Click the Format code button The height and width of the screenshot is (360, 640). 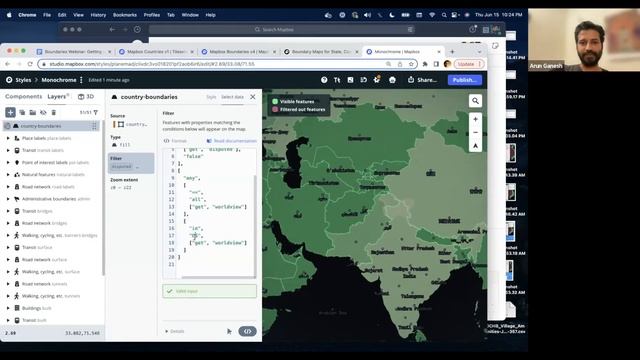pos(175,141)
